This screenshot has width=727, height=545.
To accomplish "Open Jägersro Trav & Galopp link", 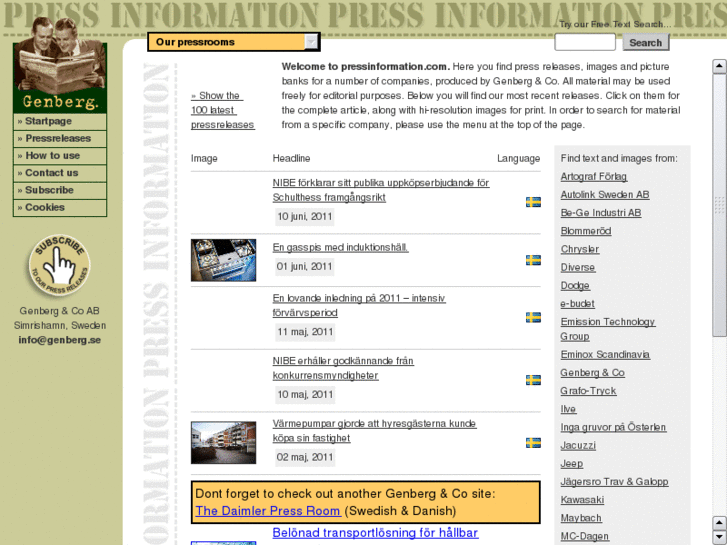I will point(614,481).
